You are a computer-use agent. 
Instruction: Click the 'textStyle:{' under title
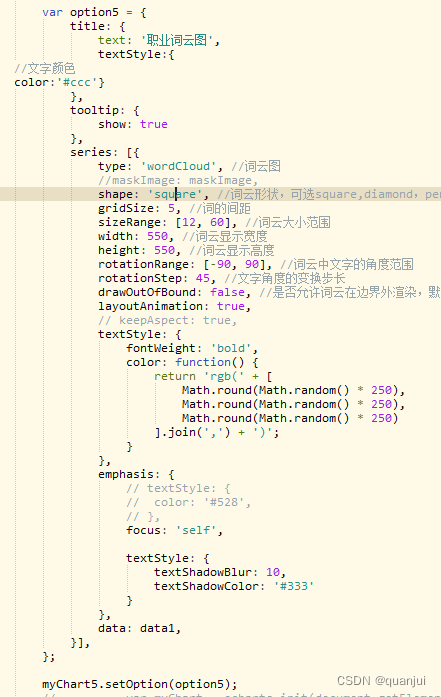click(x=136, y=54)
